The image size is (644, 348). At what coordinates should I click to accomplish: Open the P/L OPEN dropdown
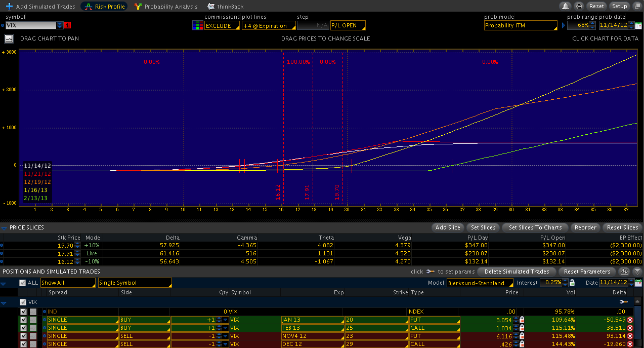348,25
